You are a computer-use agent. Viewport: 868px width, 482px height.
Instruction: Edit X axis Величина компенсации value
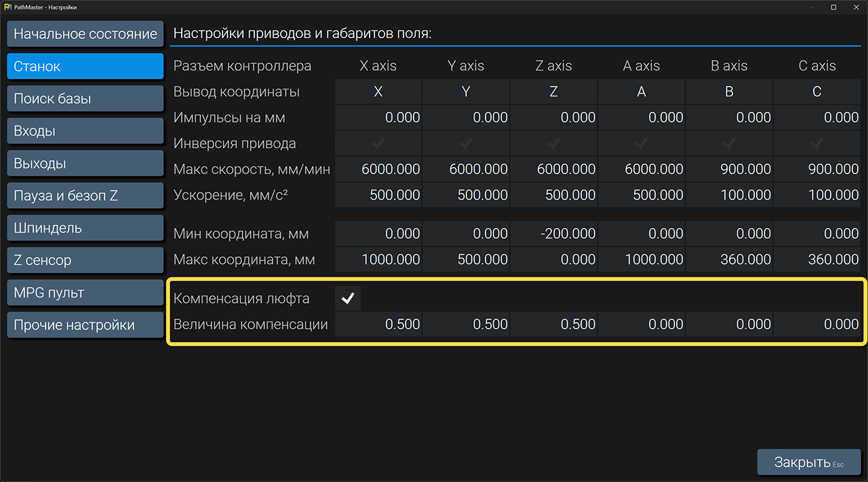[x=378, y=325]
